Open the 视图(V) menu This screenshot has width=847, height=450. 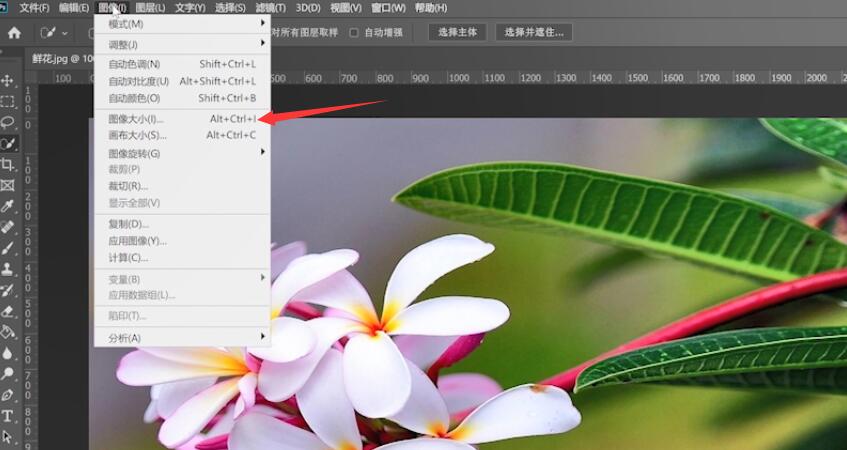pyautogui.click(x=346, y=8)
